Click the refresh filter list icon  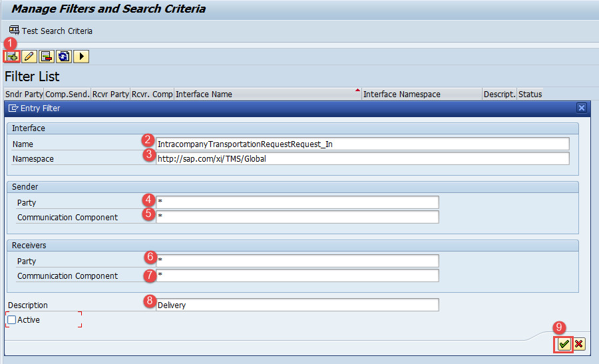tap(64, 57)
